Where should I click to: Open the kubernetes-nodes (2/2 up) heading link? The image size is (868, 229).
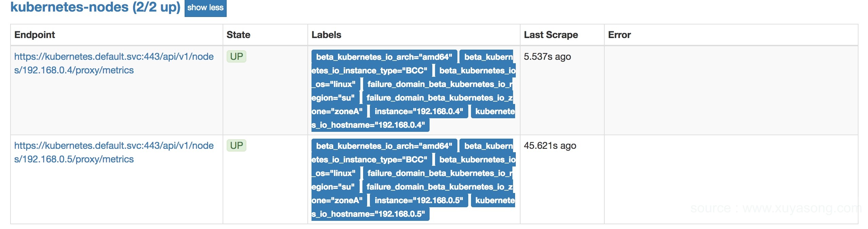coord(95,7)
